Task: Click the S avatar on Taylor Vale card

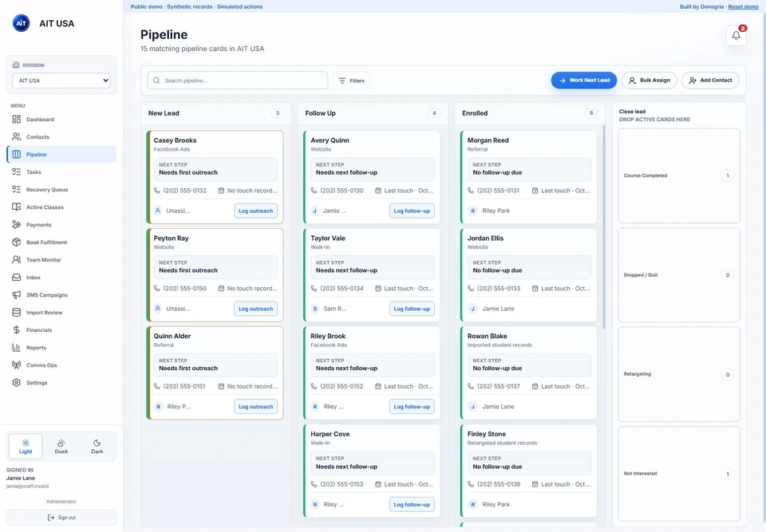Action: [x=315, y=309]
